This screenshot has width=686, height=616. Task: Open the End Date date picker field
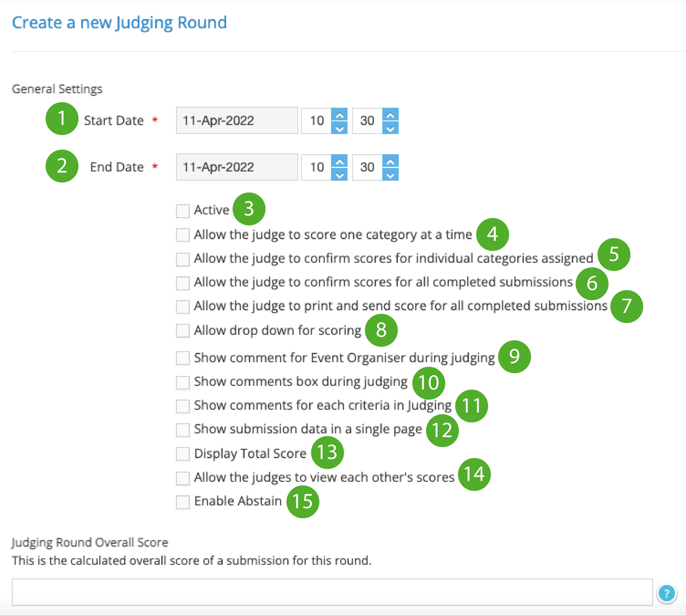click(237, 167)
